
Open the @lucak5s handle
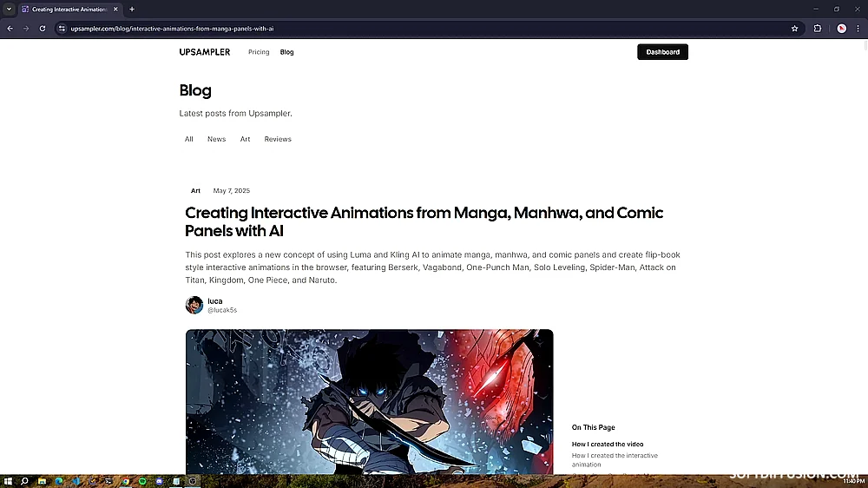point(222,310)
